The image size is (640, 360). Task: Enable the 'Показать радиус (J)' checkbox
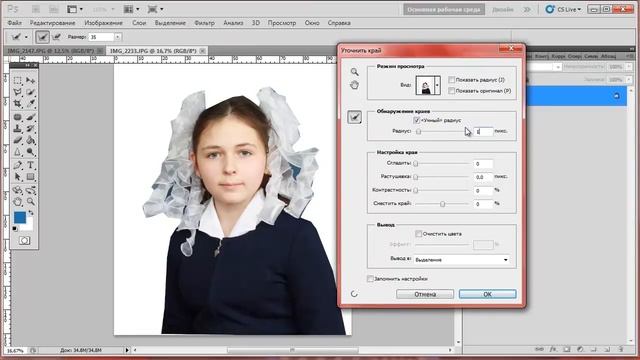coord(451,80)
